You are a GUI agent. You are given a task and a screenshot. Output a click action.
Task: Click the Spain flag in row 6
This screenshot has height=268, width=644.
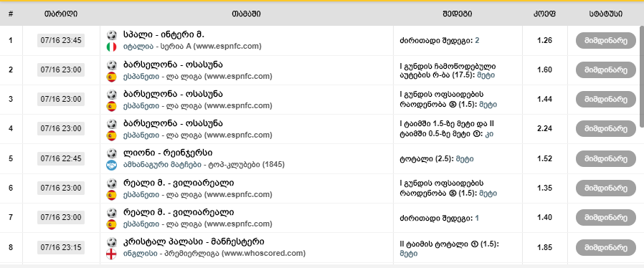(111, 195)
